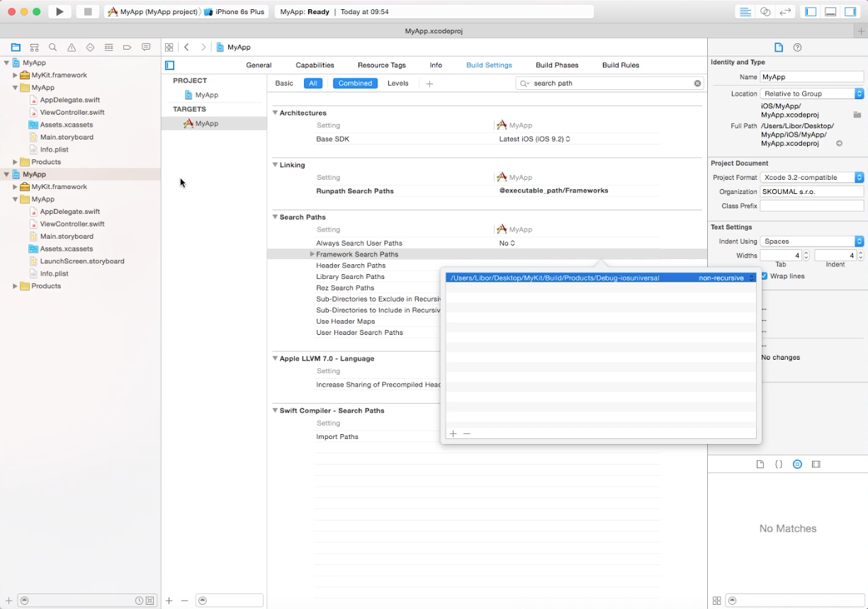Open the Resource Tags tab

[381, 65]
